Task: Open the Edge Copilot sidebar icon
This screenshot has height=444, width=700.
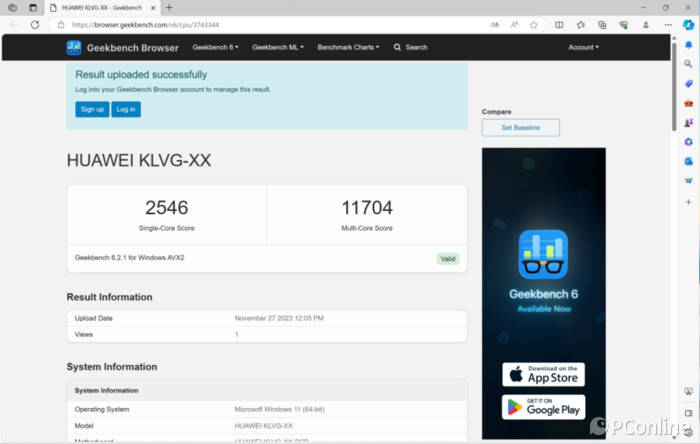Action: tap(688, 24)
